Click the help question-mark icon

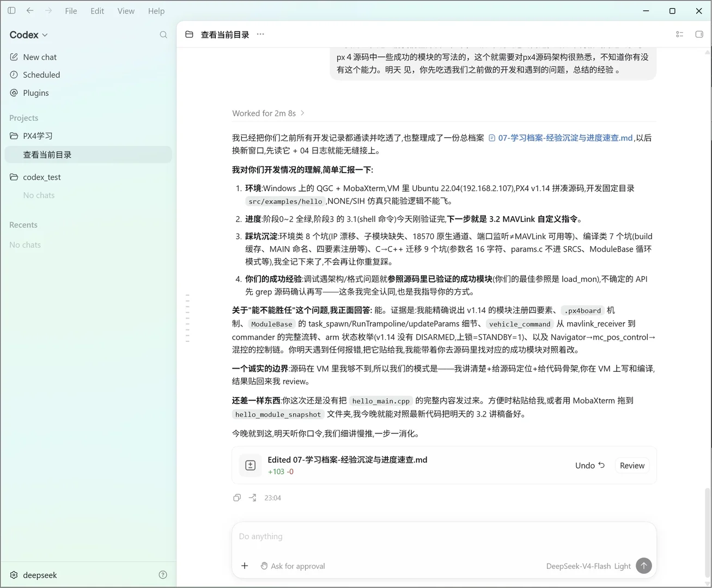click(x=163, y=575)
